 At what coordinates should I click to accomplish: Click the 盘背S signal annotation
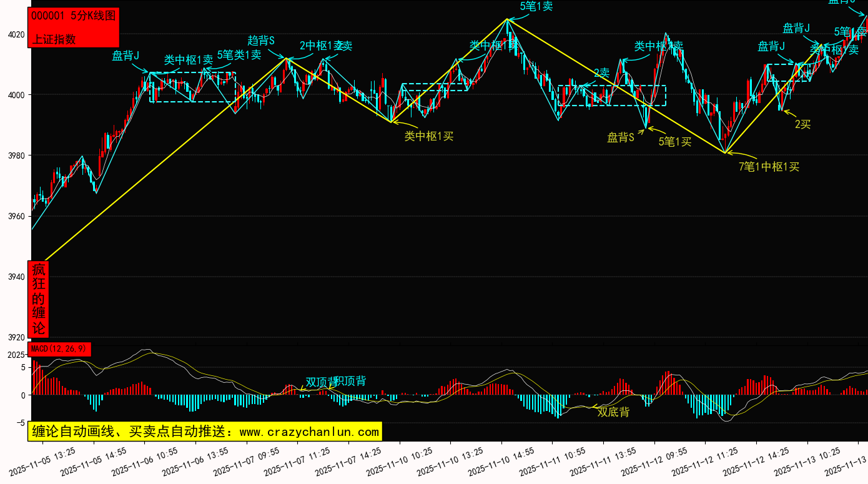click(621, 137)
